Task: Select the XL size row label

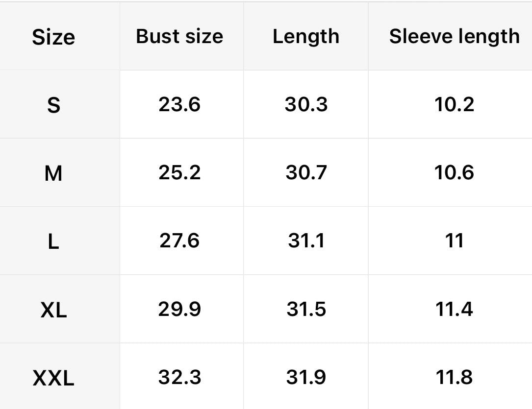Action: pos(53,310)
